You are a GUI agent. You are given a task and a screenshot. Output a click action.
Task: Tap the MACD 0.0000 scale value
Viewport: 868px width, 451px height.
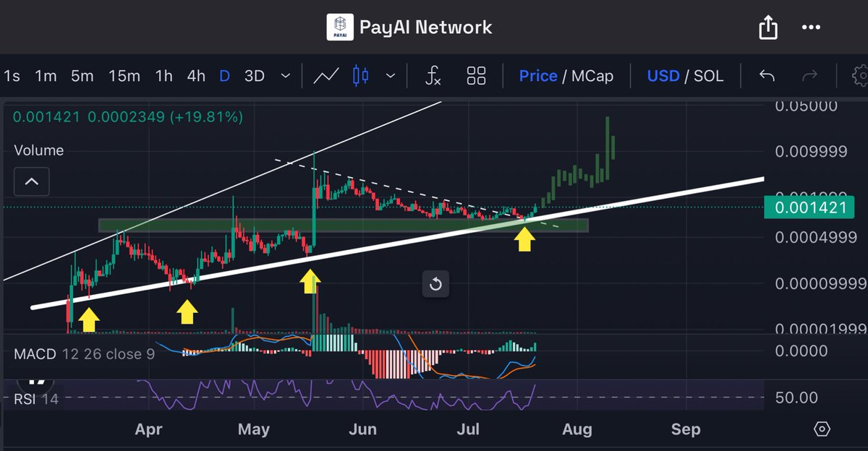click(801, 351)
